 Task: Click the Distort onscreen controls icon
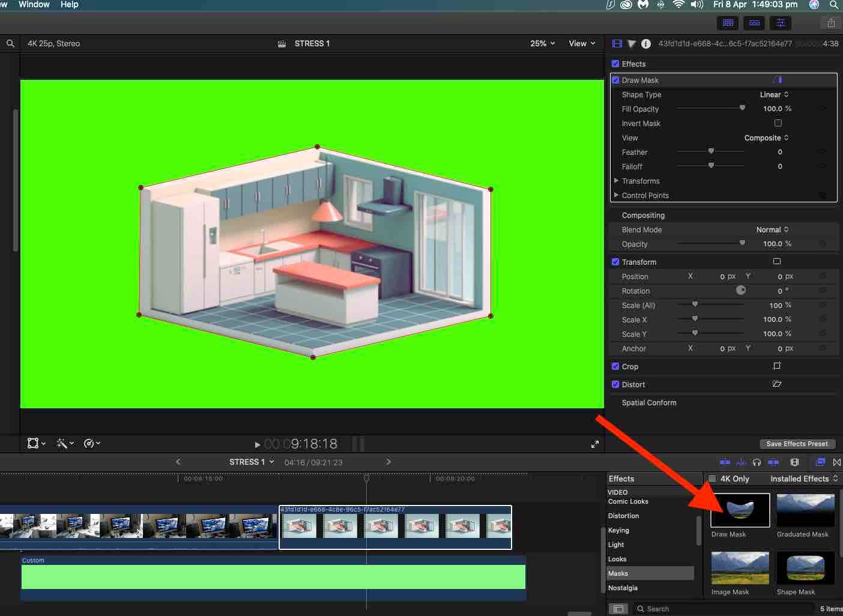pos(776,384)
